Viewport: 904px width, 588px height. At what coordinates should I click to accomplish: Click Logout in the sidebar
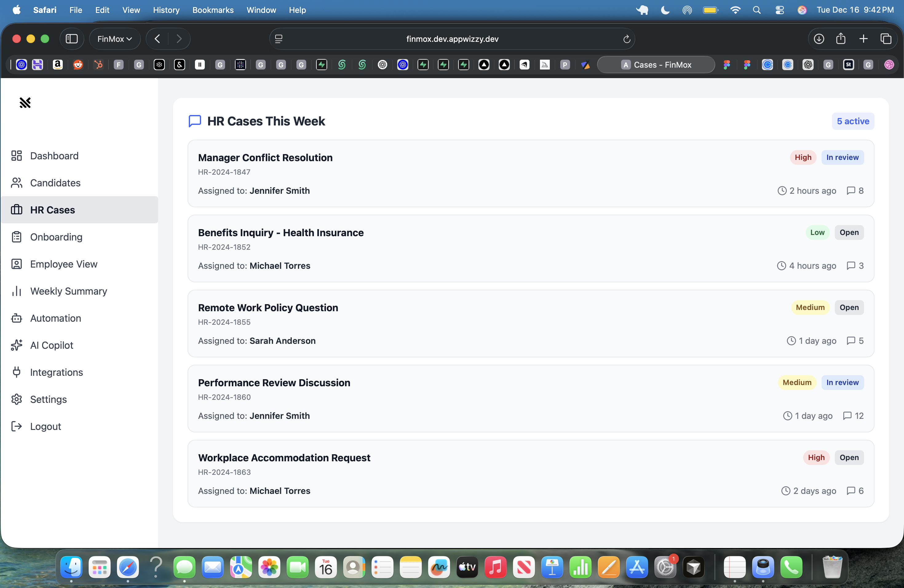tap(45, 426)
